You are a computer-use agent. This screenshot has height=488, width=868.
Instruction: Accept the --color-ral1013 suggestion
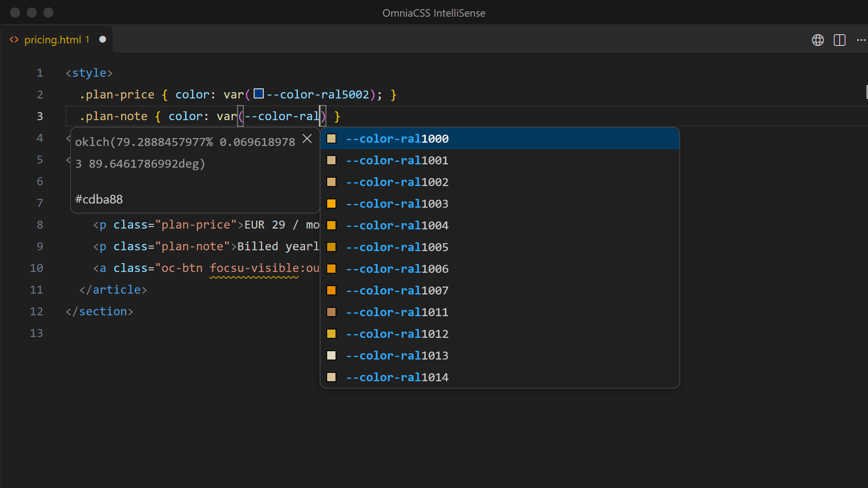(x=500, y=355)
